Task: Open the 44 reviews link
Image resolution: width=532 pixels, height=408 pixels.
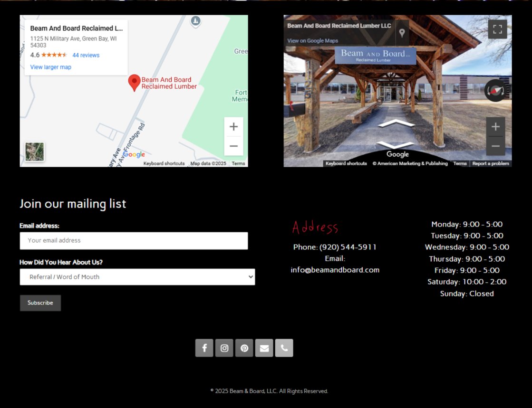Action: 86,55
